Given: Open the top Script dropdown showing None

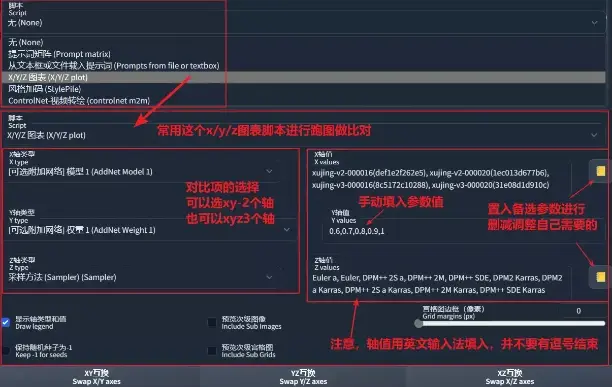Looking at the screenshot, I should (303, 23).
